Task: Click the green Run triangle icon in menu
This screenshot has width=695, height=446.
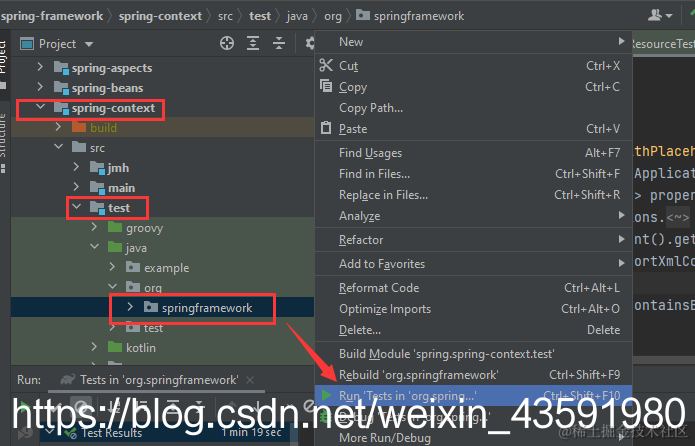Action: pyautogui.click(x=326, y=395)
